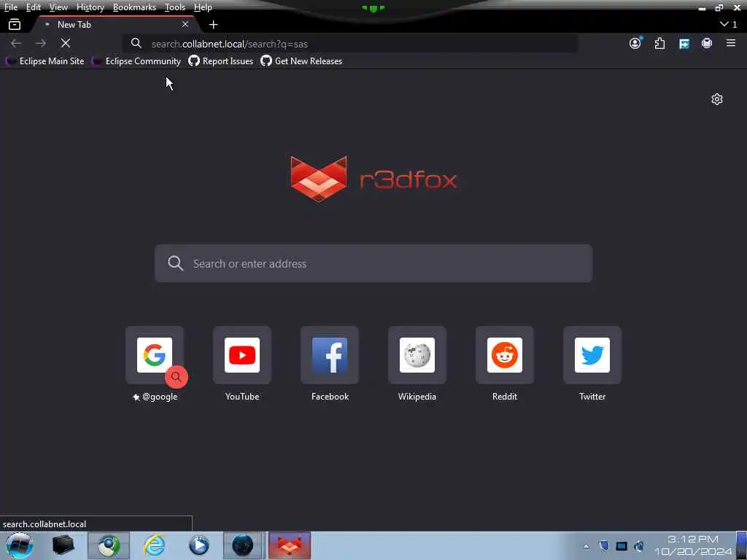Click the network monitor tray icon

[x=622, y=545]
